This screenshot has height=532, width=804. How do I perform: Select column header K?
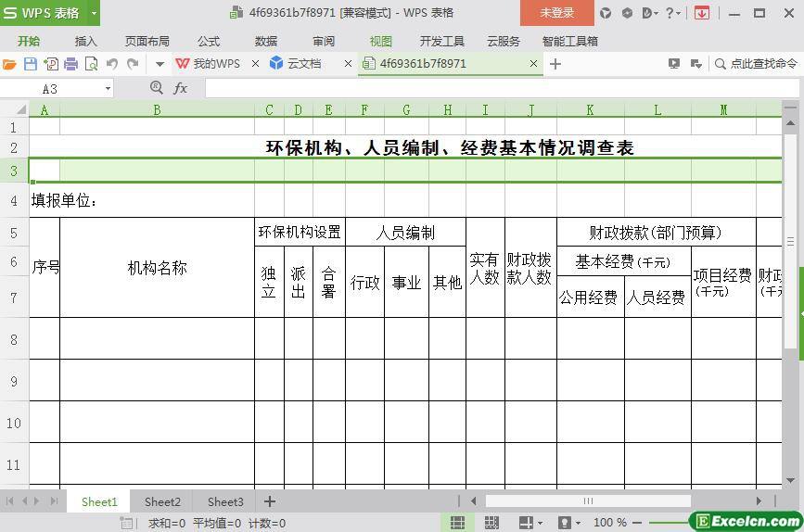590,109
